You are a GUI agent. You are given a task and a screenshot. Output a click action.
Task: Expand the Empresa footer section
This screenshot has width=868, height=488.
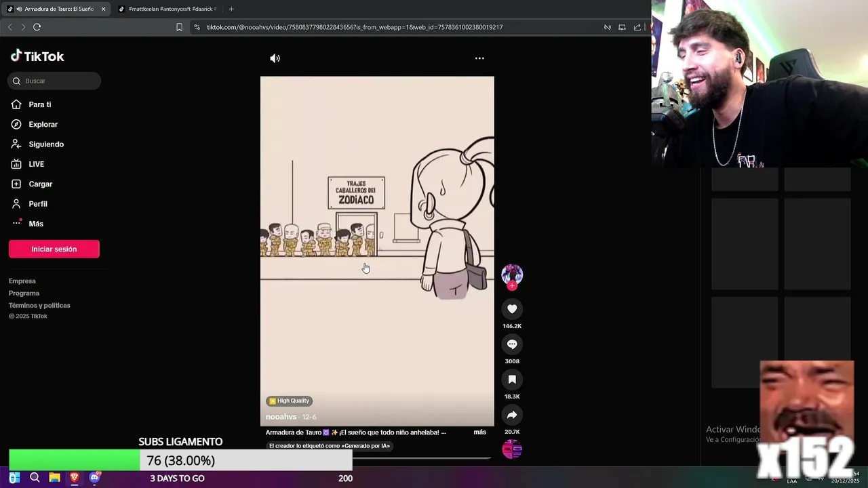[x=22, y=281]
